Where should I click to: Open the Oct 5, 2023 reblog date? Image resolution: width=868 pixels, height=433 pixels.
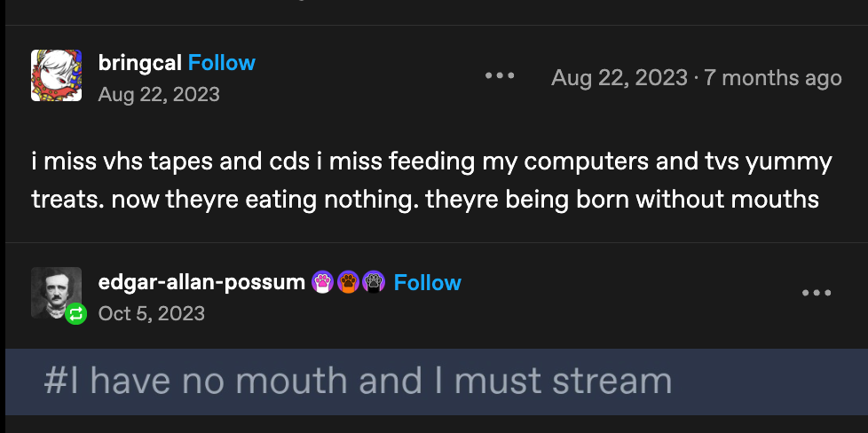coord(151,313)
